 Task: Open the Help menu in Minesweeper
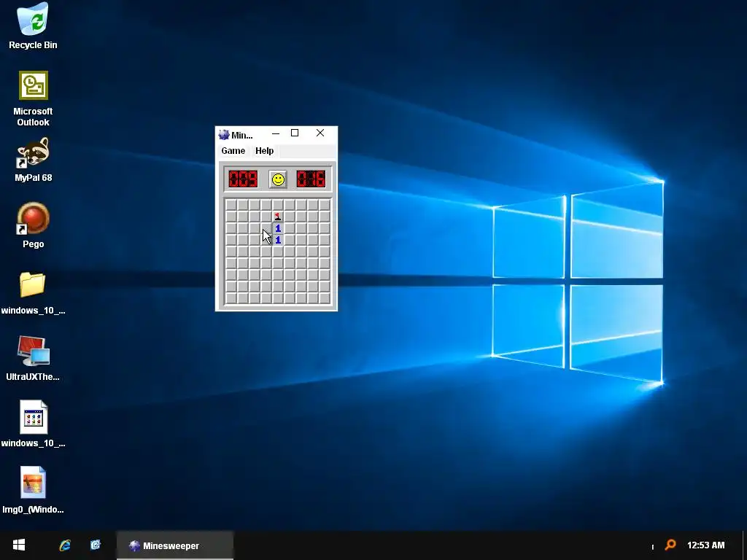coord(264,151)
